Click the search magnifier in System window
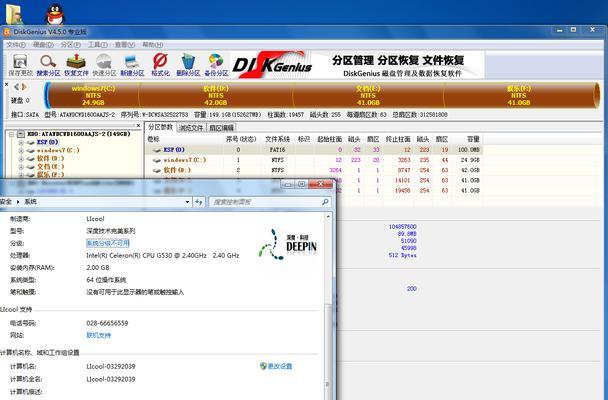The height and width of the screenshot is (400, 608). coord(325,202)
